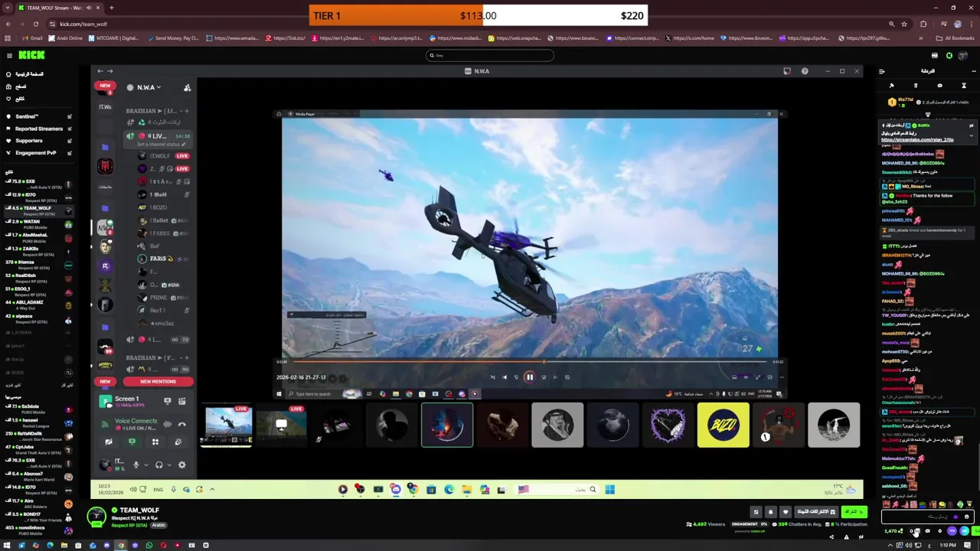Image resolution: width=980 pixels, height=551 pixels.
Task: Select the purple heart avatar participant tile
Action: [x=668, y=425]
